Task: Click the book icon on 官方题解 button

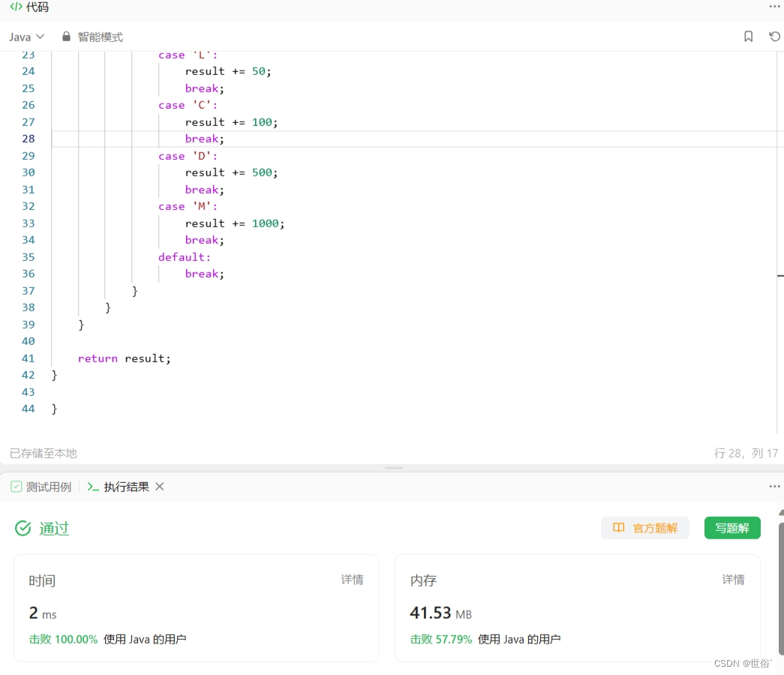Action: (x=618, y=527)
